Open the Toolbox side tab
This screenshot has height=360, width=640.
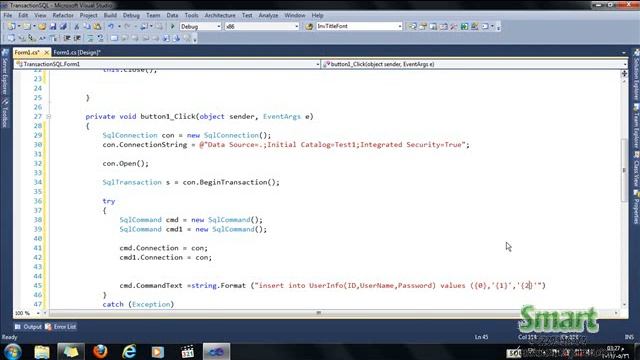(5, 113)
